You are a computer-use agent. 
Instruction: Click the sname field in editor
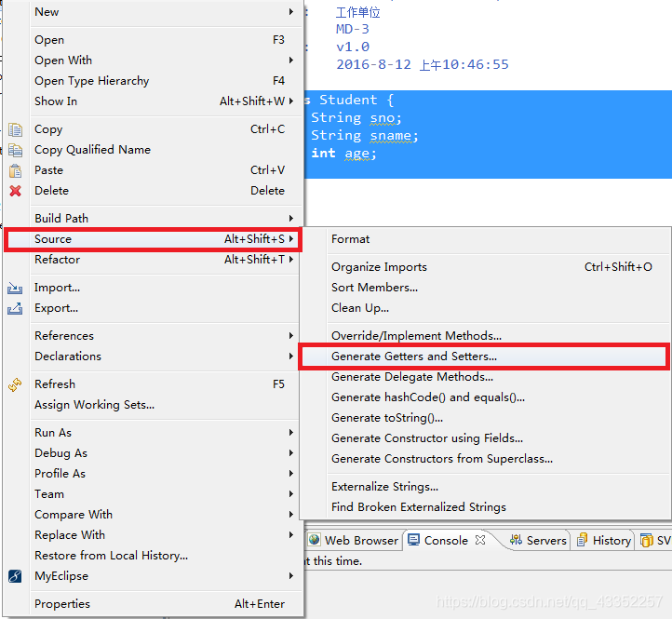pyautogui.click(x=390, y=136)
